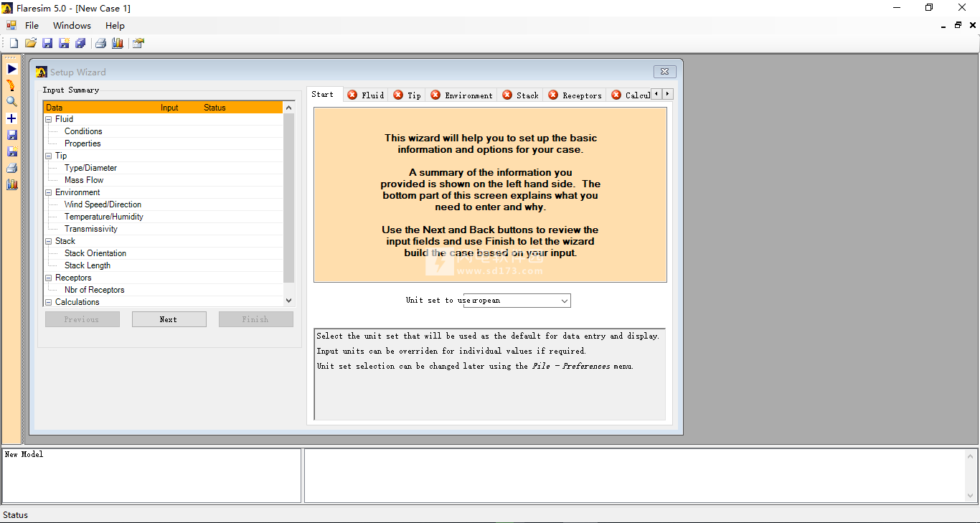Screen dimensions: 980x523
Task: Click the Open folder icon in top toolbar
Action: tap(31, 43)
